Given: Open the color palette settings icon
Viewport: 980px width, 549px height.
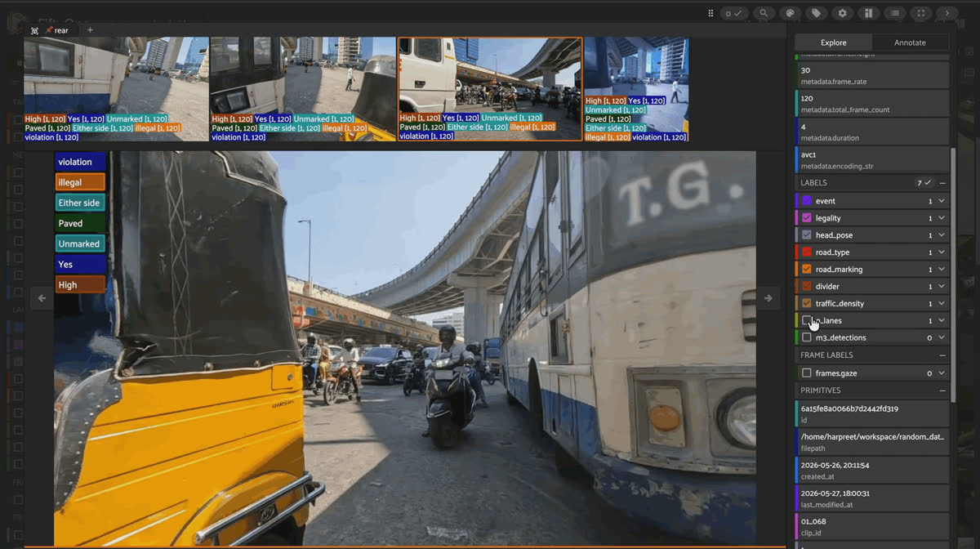Looking at the screenshot, I should coord(790,13).
